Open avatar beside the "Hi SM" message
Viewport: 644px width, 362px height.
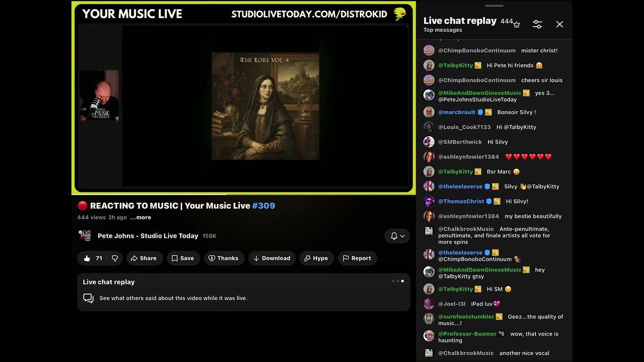point(429,289)
